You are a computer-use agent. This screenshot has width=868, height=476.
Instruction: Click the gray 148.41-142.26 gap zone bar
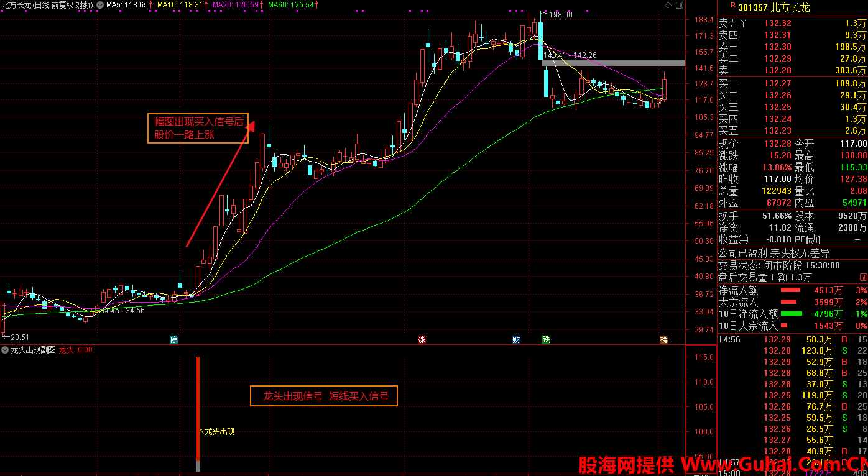pos(613,63)
